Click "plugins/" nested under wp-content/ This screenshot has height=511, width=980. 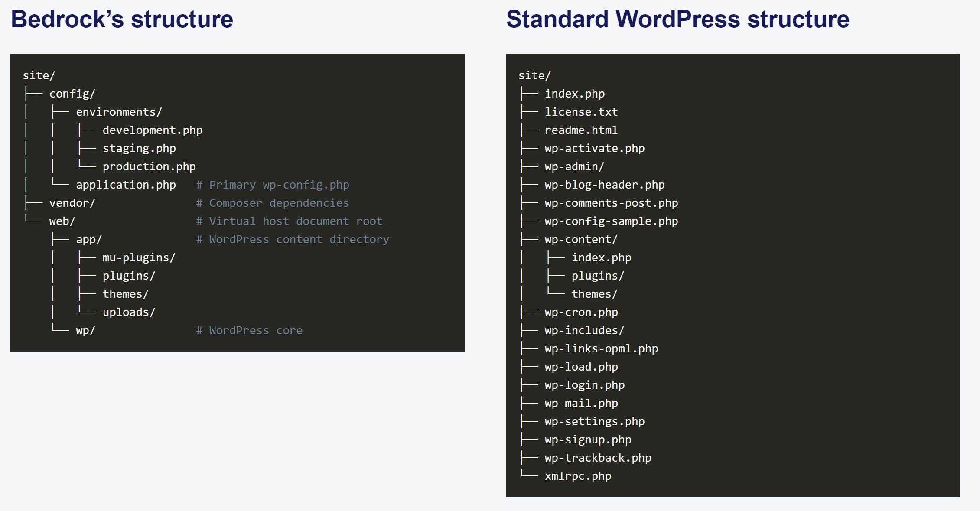pos(598,276)
